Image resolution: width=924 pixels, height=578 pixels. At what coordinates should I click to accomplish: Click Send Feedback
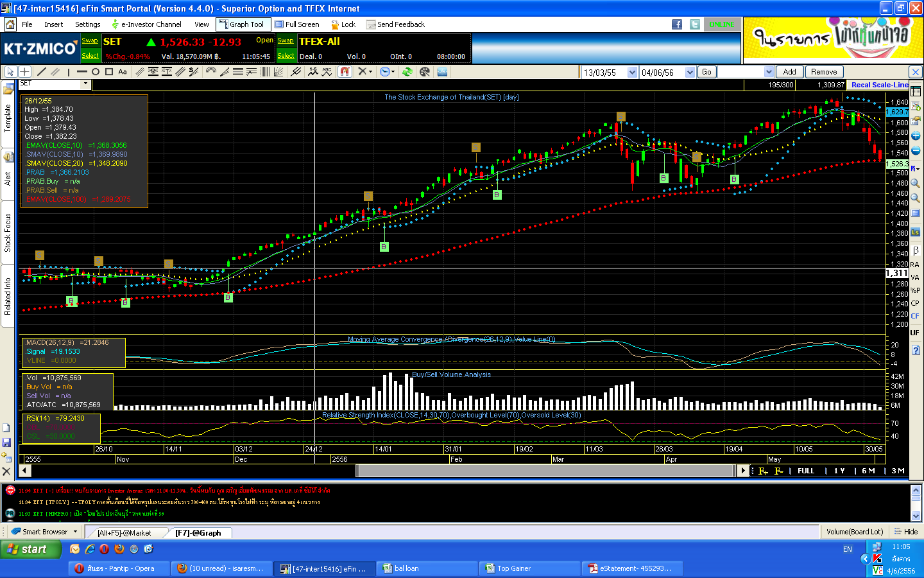(396, 24)
